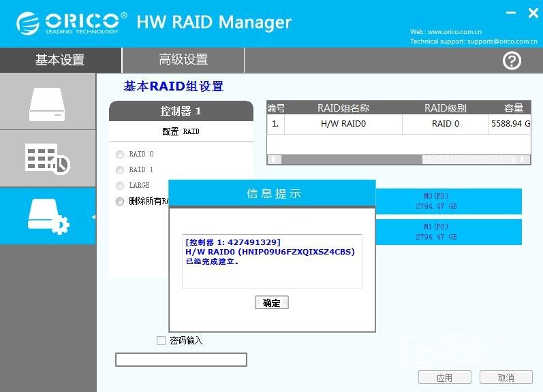Screen dimensions: 543x392
Task: Click the 编号 column header
Action: 276,108
